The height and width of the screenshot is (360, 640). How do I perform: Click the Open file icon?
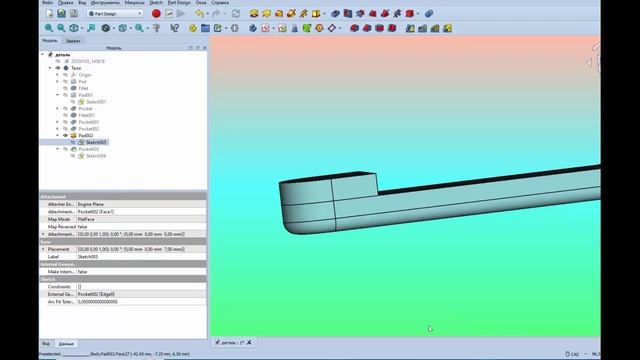point(61,13)
